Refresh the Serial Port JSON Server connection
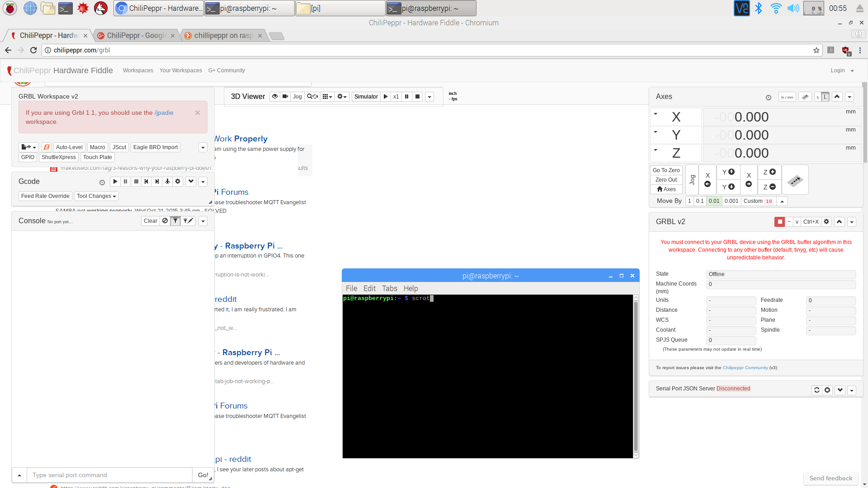Image resolution: width=868 pixels, height=488 pixels. (817, 390)
